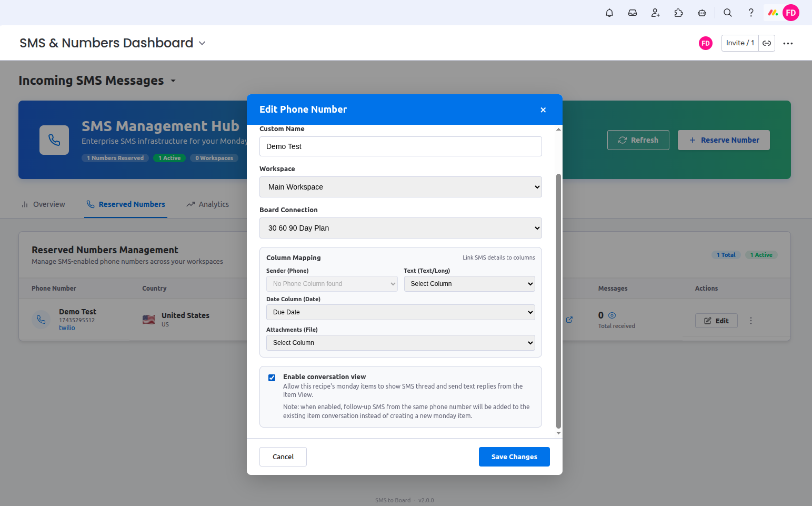Image resolution: width=812 pixels, height=506 pixels.
Task: Click the invite members person icon
Action: 656,13
